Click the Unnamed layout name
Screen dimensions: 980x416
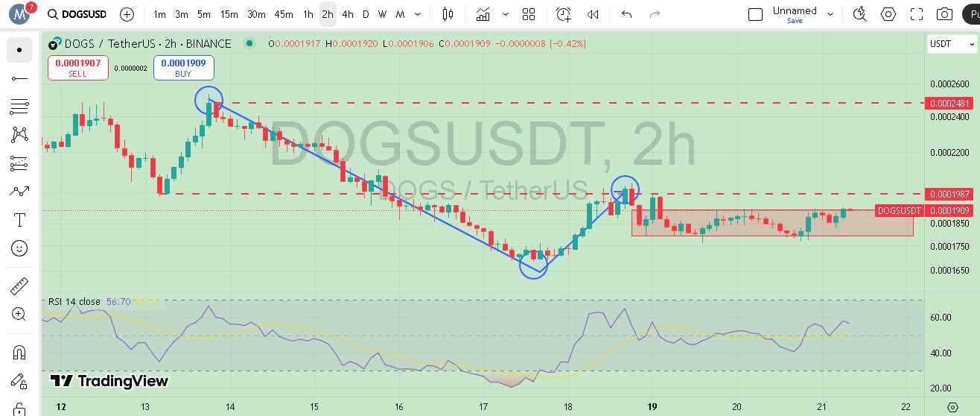click(795, 10)
